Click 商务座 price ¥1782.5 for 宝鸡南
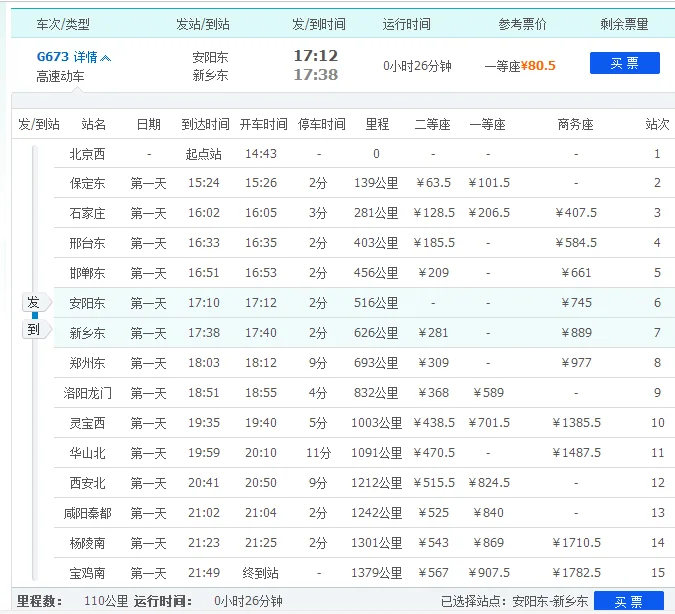The image size is (675, 614). pyautogui.click(x=576, y=573)
